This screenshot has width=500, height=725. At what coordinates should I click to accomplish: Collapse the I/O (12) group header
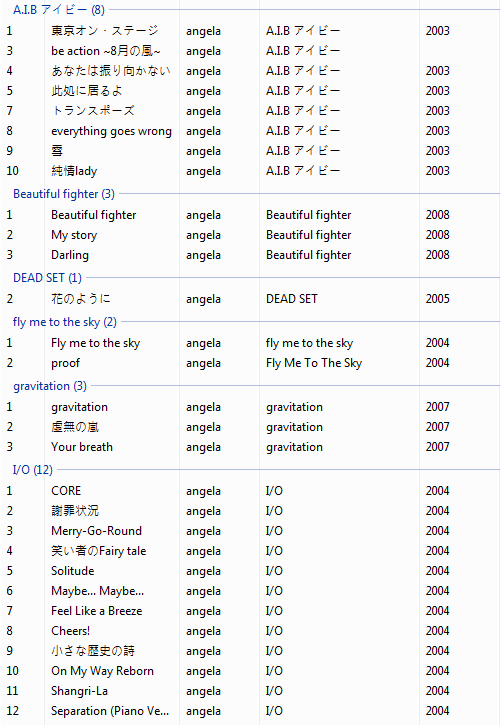click(32, 470)
